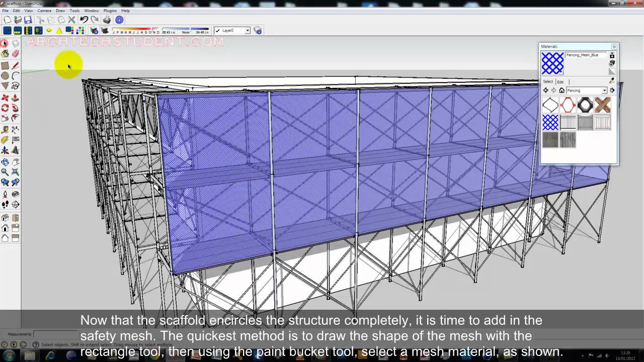Activate the Protractor tool
The width and height of the screenshot is (644, 362).
point(5,140)
